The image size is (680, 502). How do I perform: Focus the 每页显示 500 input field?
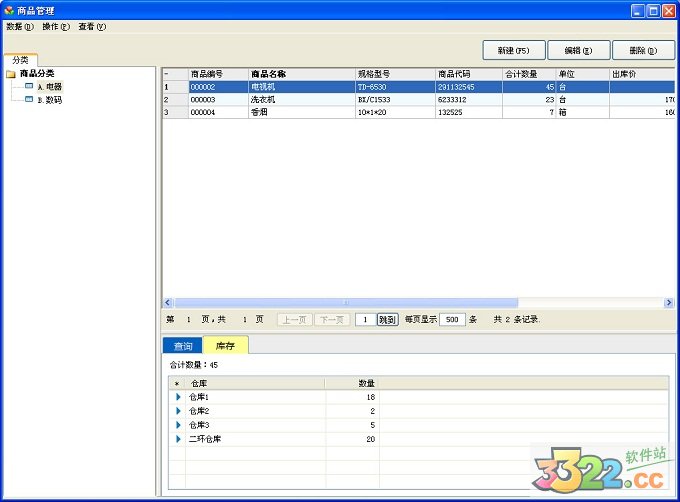tap(452, 320)
